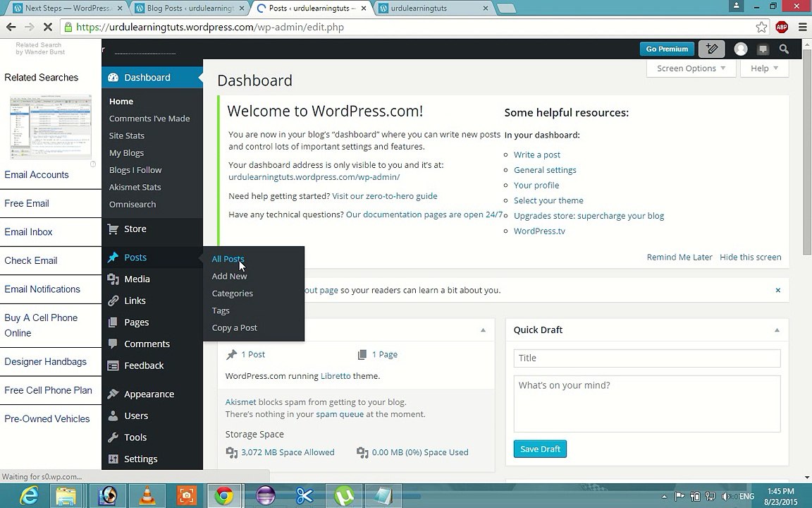812x508 pixels.
Task: Click Hide this screen link
Action: point(751,257)
